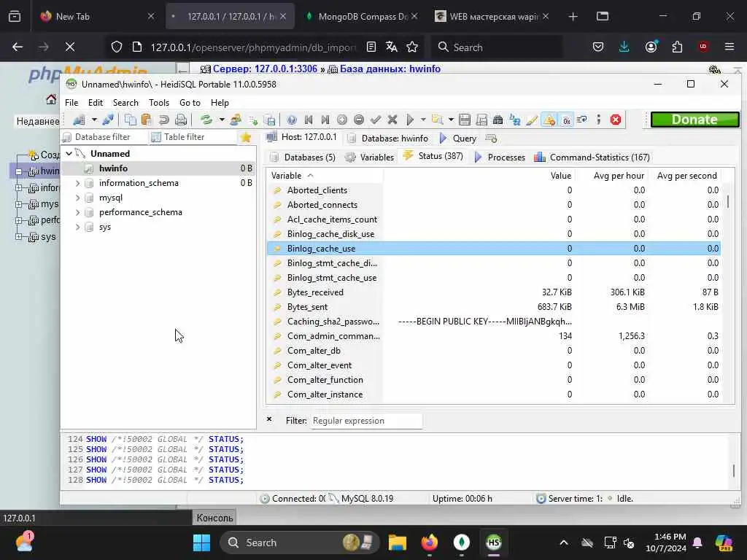Viewport: 747px width, 560px height.
Task: Go to last row navigation icon
Action: (325, 120)
